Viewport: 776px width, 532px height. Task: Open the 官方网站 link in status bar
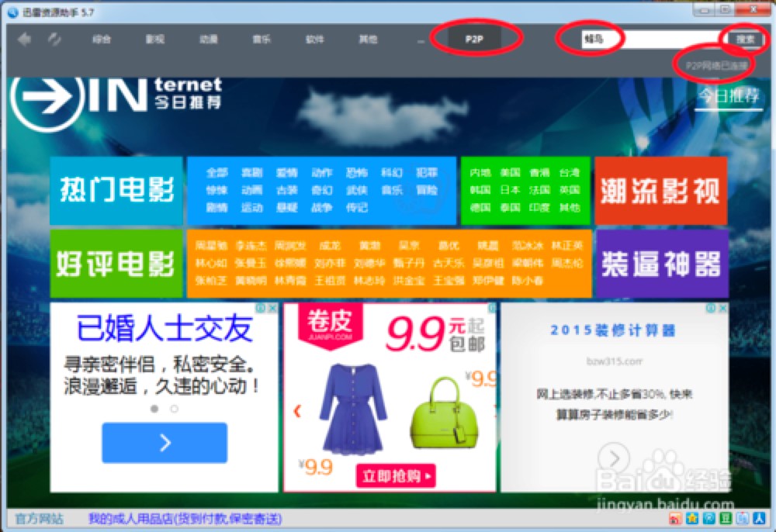click(x=39, y=519)
